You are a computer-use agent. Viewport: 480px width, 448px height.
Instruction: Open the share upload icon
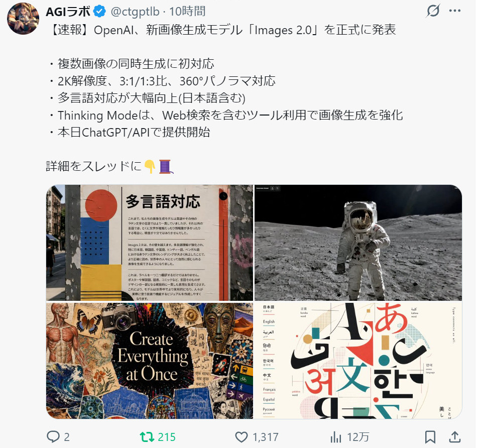(455, 436)
